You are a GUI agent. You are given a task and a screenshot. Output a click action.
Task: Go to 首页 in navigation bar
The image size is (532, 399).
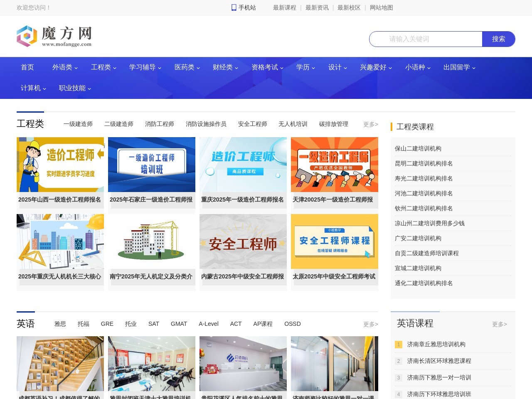click(x=27, y=67)
